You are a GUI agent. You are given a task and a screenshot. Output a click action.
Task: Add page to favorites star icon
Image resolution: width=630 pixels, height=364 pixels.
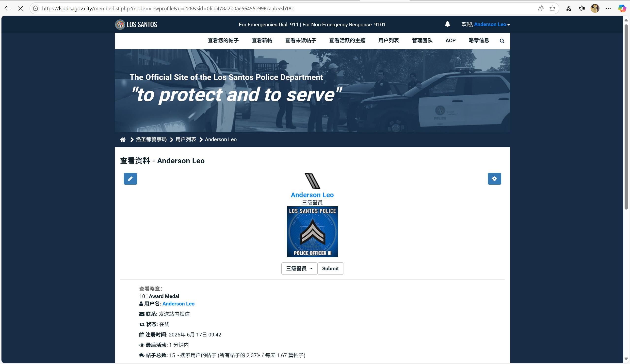click(552, 9)
